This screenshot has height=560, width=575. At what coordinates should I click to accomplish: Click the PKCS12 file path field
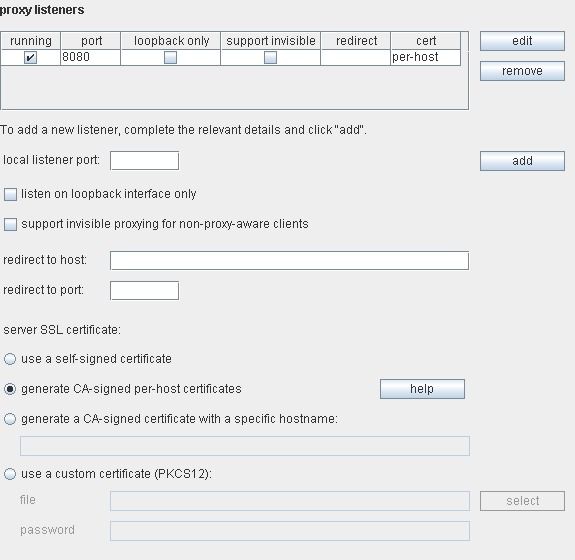(290, 501)
